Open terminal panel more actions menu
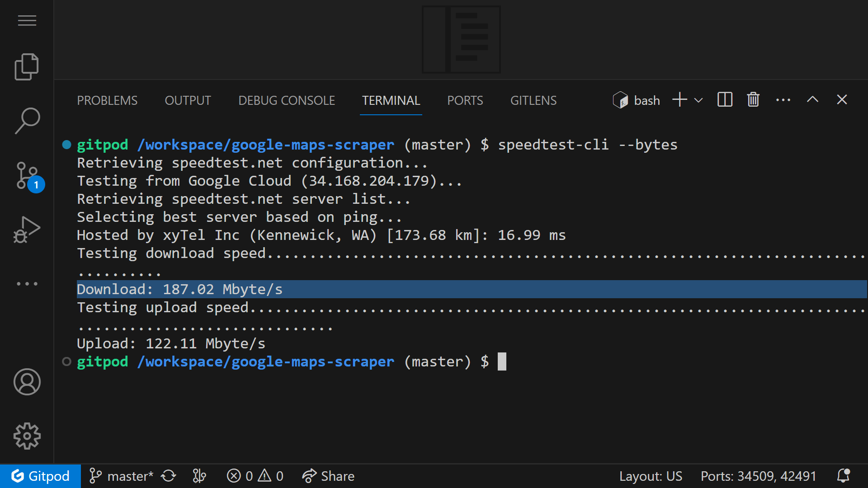Screen dimensions: 868x488 point(783,100)
